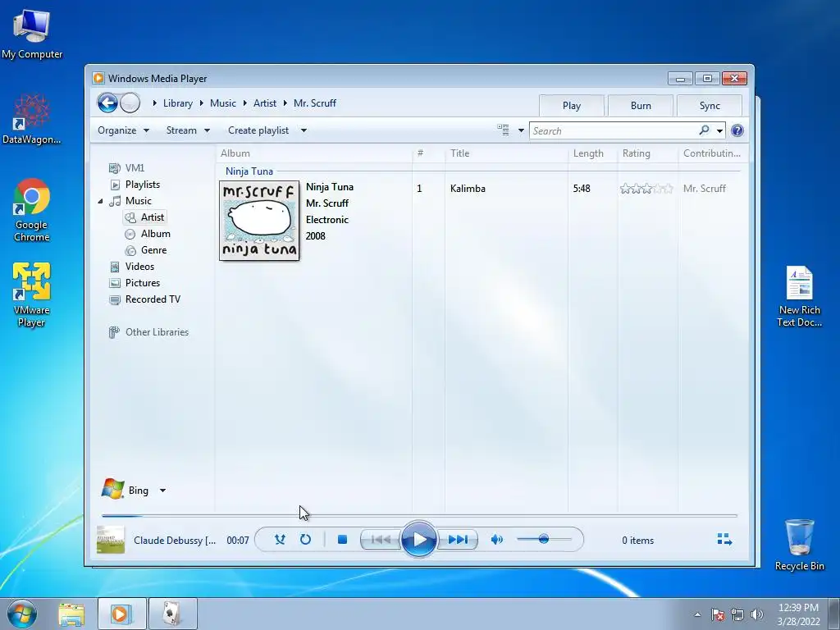Click the Ninja Tuna group header
840x630 pixels.
[249, 171]
